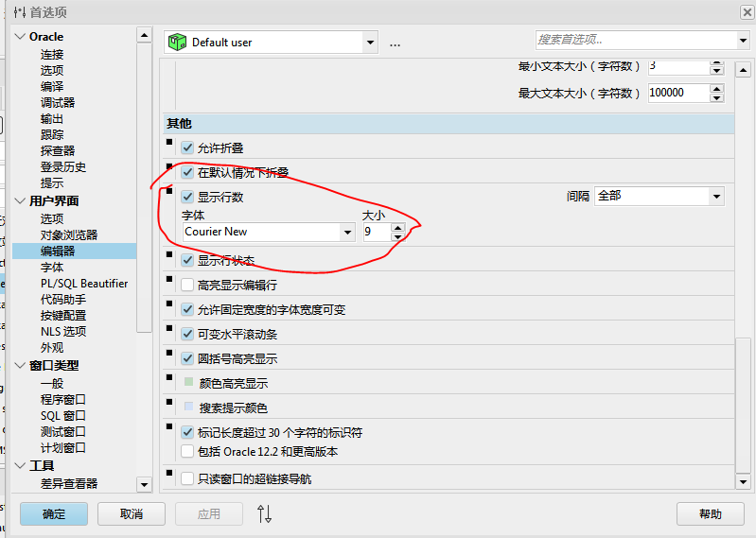The width and height of the screenshot is (756, 538).
Task: Click the green Default user cube icon
Action: click(176, 42)
